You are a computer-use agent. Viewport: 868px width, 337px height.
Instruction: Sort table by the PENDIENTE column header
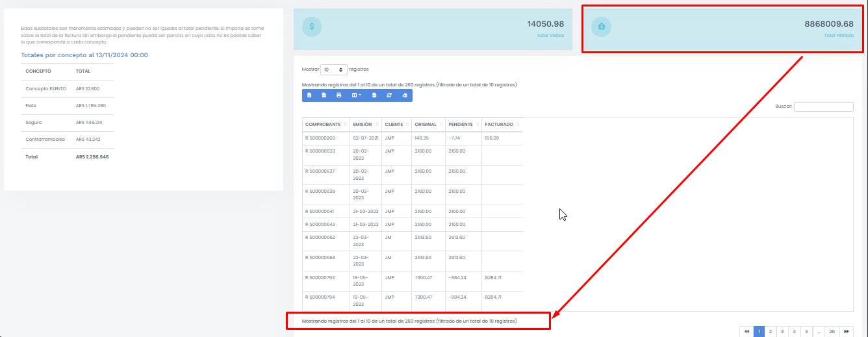[463, 124]
